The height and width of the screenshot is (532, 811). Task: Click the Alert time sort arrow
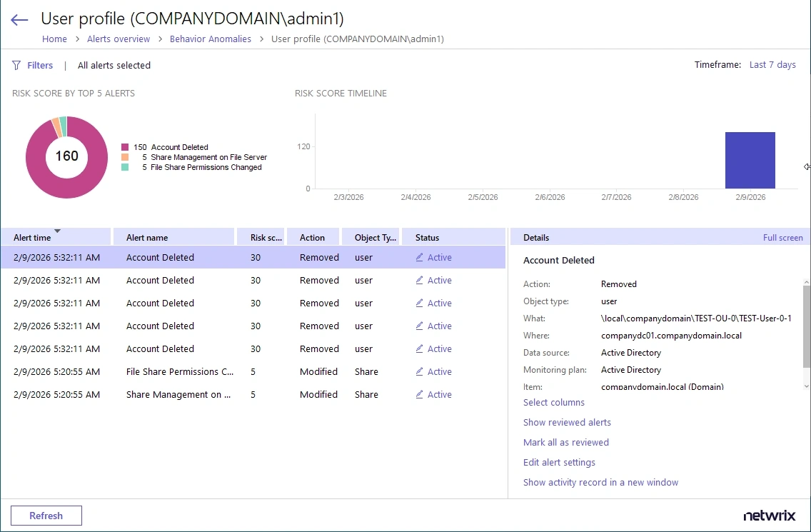click(57, 231)
